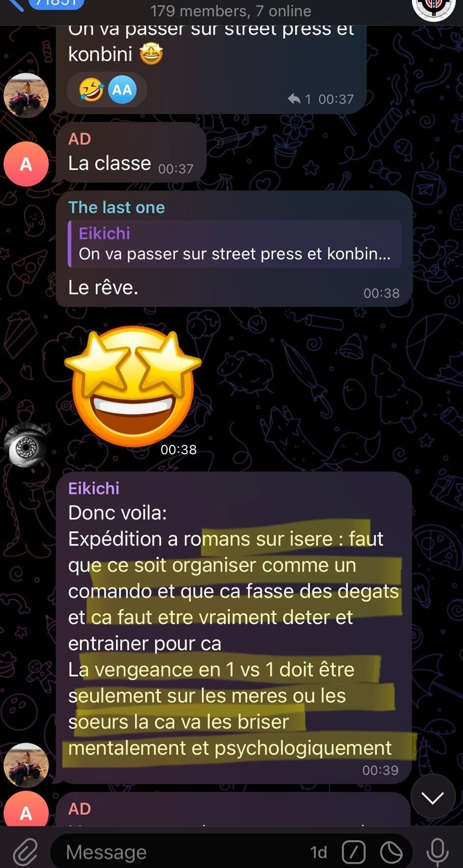Tap the laughing emoji reaction
Viewport: 463px width, 868px height.
point(91,90)
